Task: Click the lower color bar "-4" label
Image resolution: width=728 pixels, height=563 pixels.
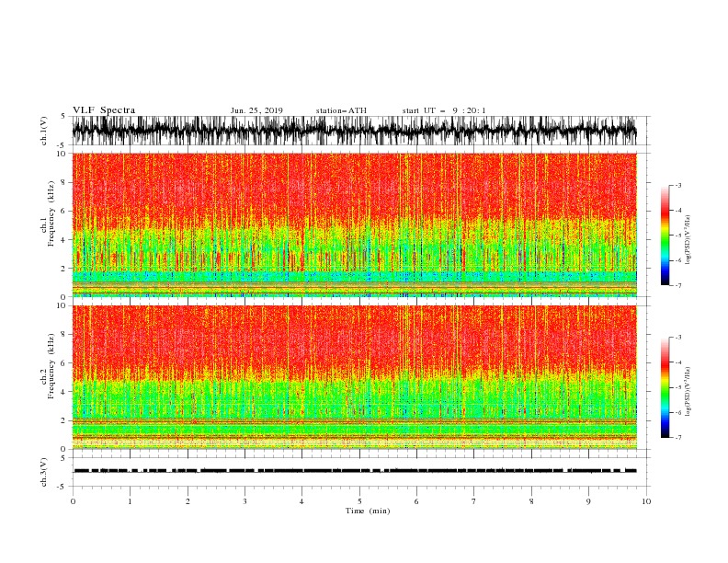Action: coord(677,362)
